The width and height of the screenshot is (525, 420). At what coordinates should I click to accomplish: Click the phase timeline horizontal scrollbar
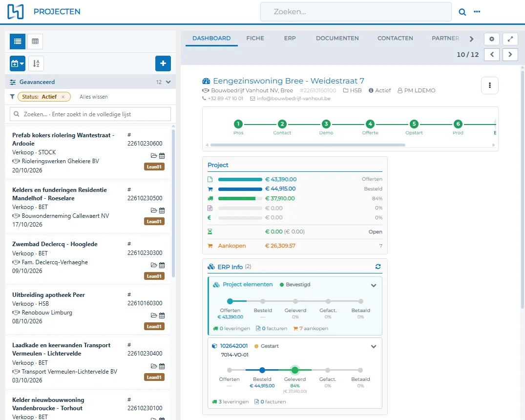[308, 145]
